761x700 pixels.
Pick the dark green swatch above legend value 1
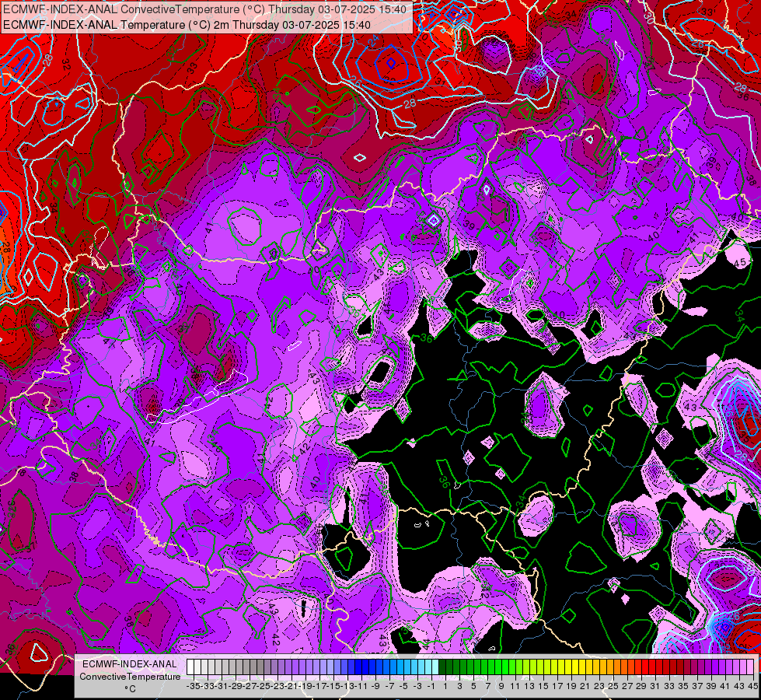pyautogui.click(x=442, y=667)
